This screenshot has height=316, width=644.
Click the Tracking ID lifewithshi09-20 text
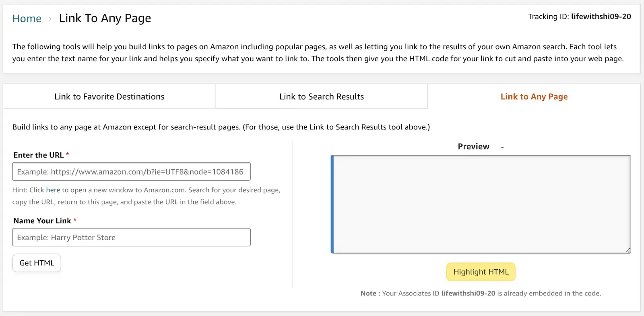[x=601, y=17]
